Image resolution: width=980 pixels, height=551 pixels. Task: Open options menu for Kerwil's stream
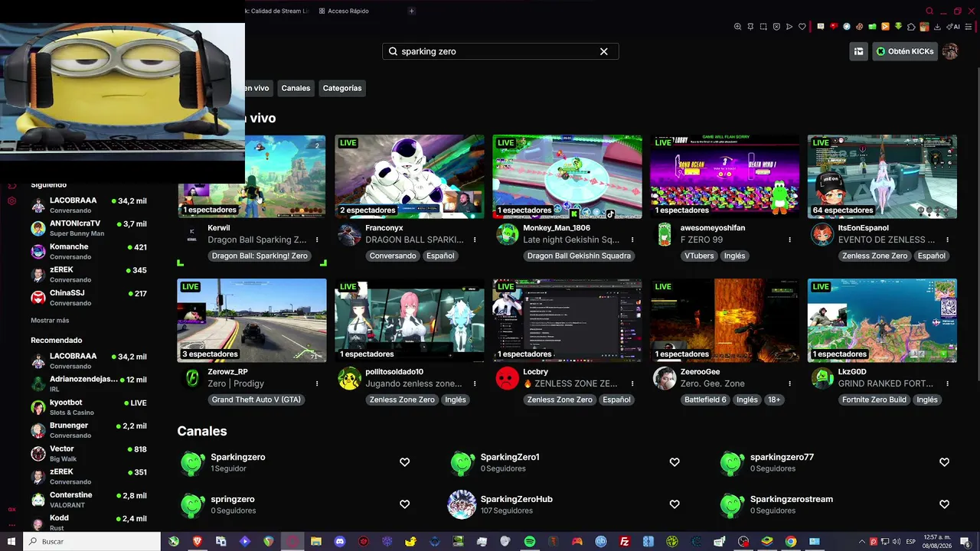click(x=317, y=240)
